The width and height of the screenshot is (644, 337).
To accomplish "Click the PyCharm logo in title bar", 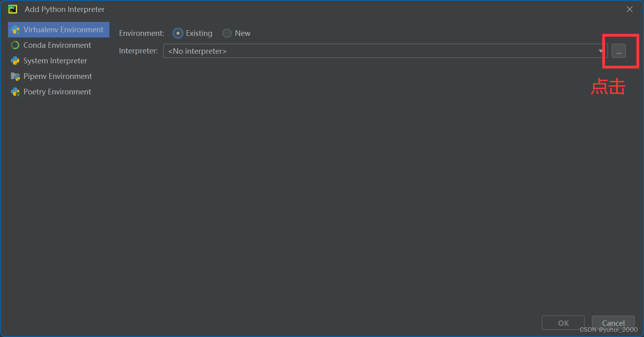I will pos(13,9).
